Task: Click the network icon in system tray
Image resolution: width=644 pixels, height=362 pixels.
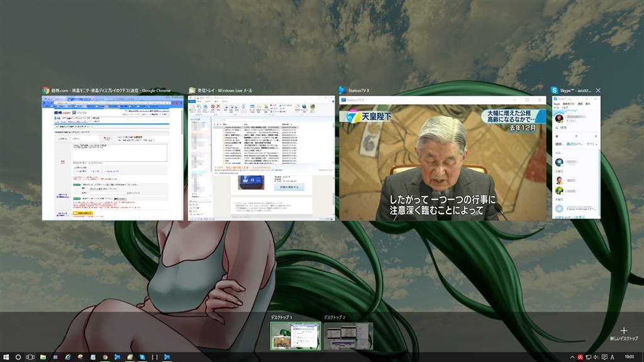Action: (x=588, y=357)
